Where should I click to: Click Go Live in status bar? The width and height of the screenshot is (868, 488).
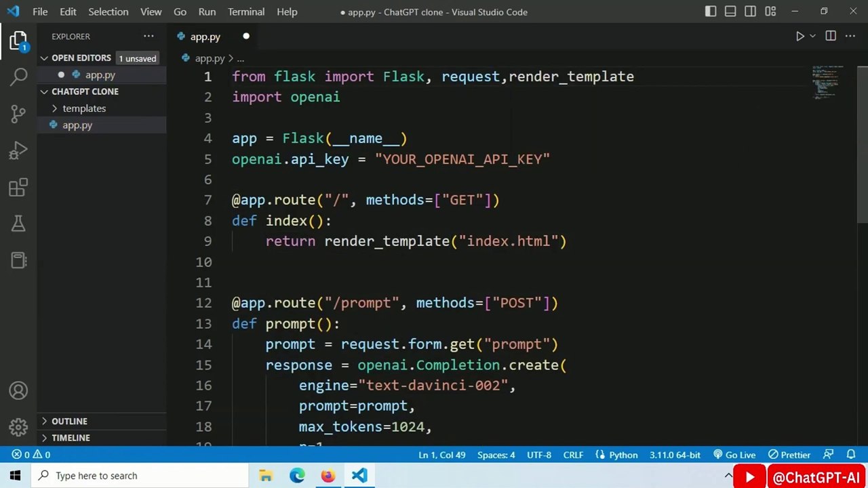pos(734,455)
